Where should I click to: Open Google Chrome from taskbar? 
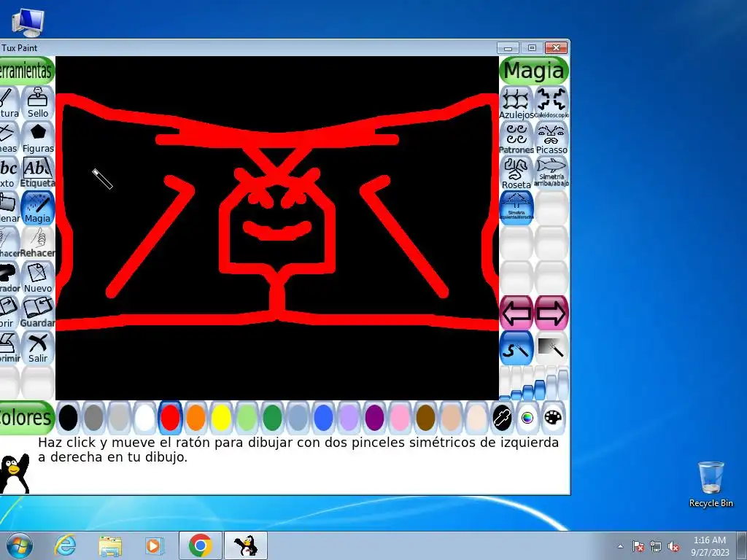click(x=200, y=545)
